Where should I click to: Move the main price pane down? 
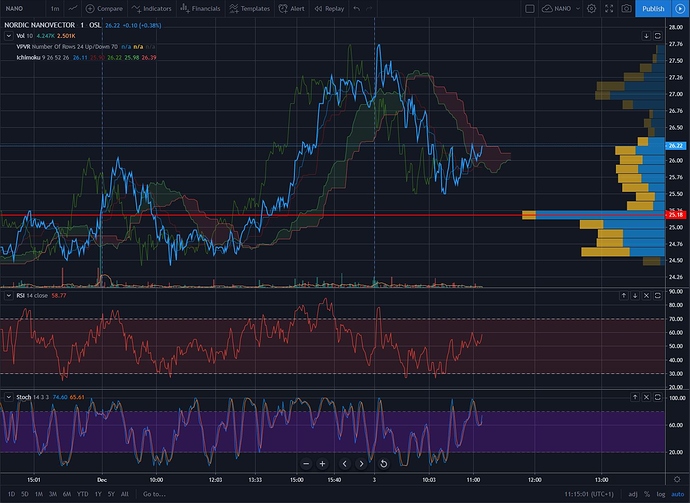pos(646,36)
